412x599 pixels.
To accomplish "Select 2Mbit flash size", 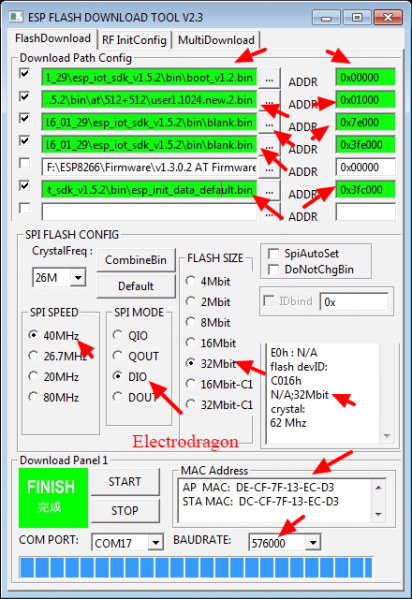I will 208,302.
